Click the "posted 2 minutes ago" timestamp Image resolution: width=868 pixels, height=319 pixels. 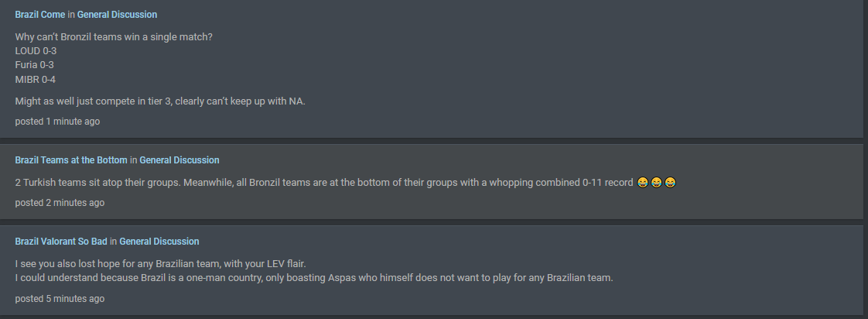[60, 203]
